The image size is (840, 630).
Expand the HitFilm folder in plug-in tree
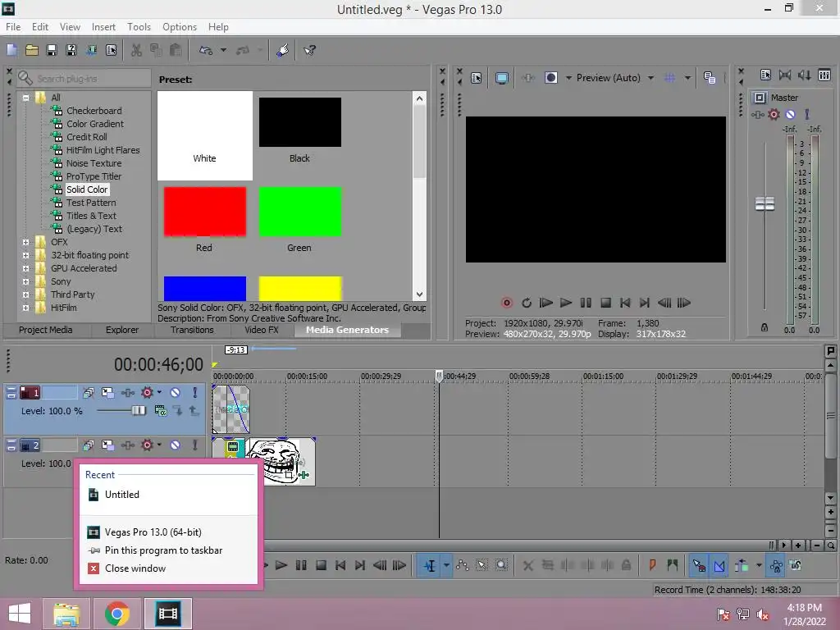(x=25, y=308)
